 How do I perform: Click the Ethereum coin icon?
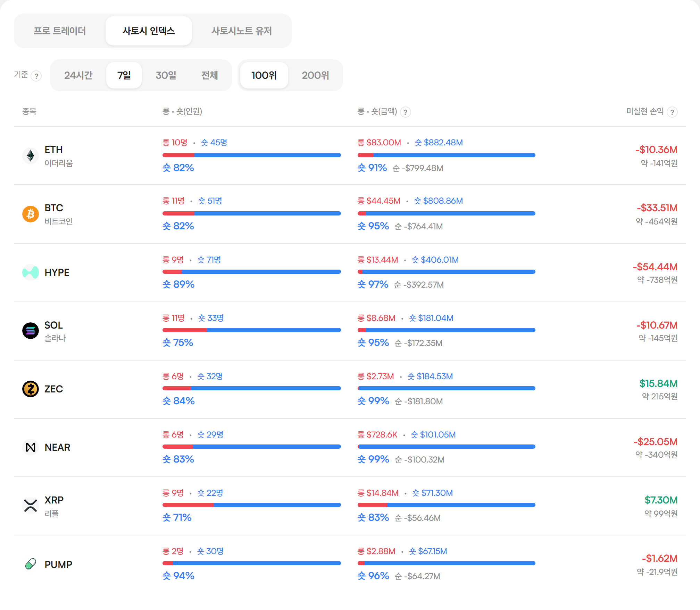[31, 155]
